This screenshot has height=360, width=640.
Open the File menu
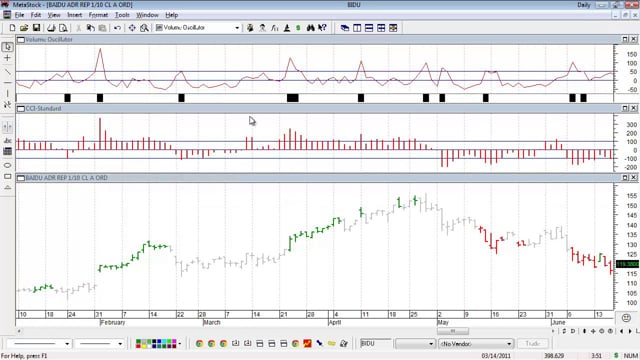point(19,15)
